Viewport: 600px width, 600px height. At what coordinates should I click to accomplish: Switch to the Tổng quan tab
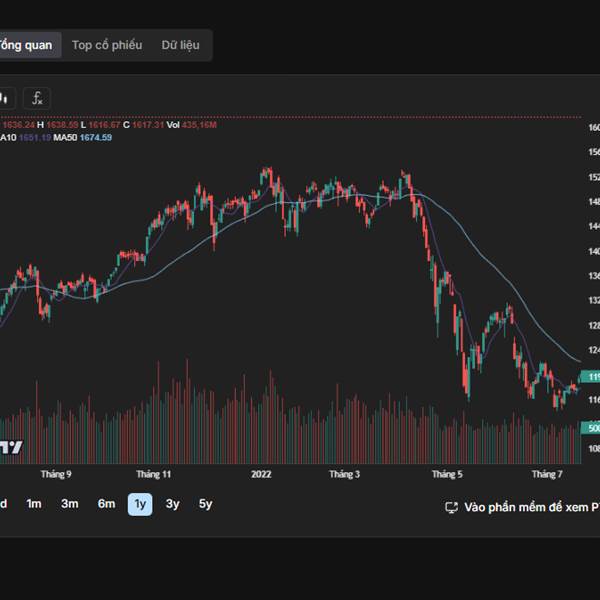[27, 45]
